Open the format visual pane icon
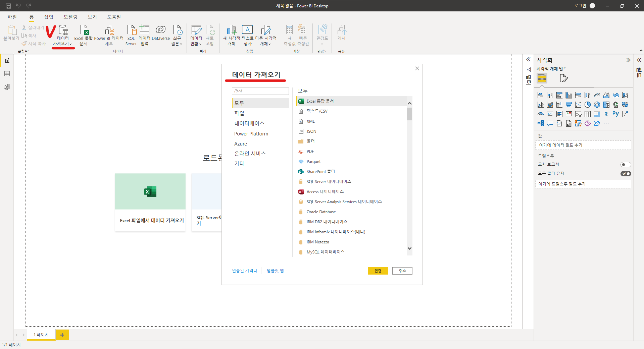Viewport: 644px width, 349px height. pyautogui.click(x=564, y=78)
